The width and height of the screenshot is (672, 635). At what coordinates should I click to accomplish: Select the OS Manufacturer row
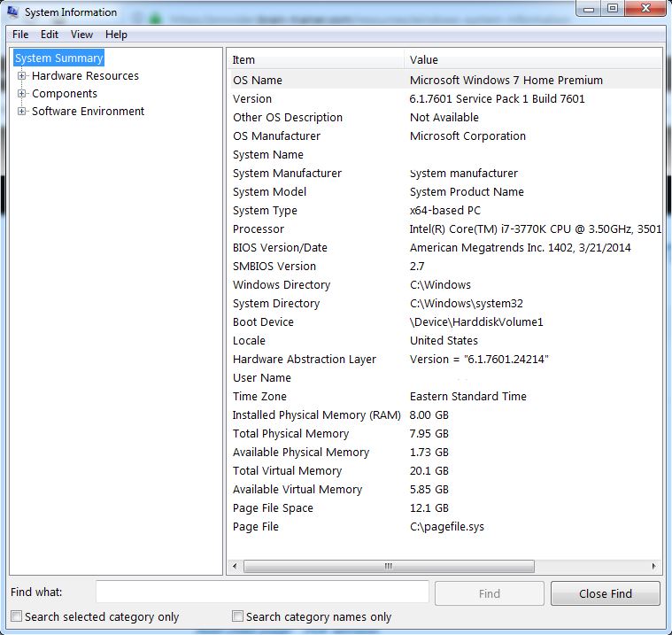point(445,136)
